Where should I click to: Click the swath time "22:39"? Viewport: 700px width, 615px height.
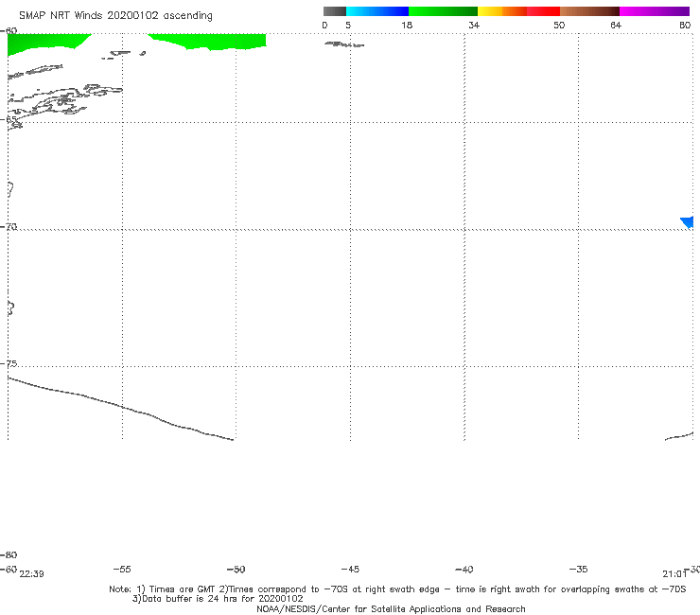(x=32, y=574)
